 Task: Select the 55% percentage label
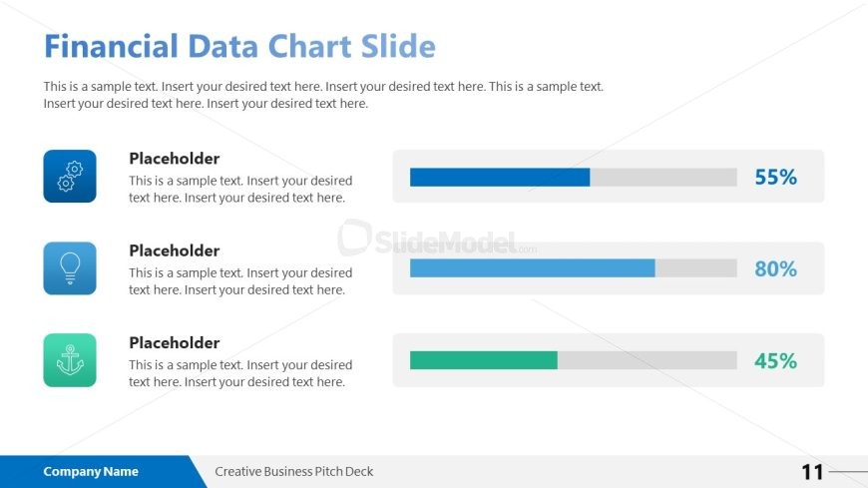(x=775, y=178)
